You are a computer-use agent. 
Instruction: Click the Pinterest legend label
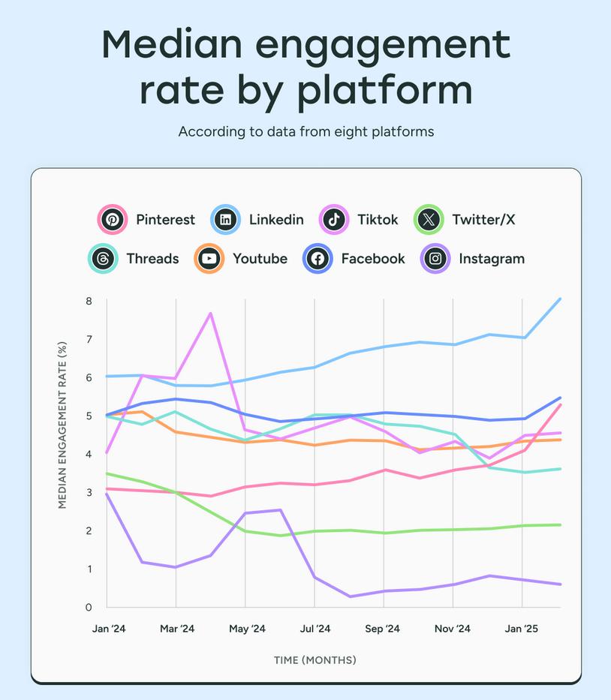coord(165,220)
